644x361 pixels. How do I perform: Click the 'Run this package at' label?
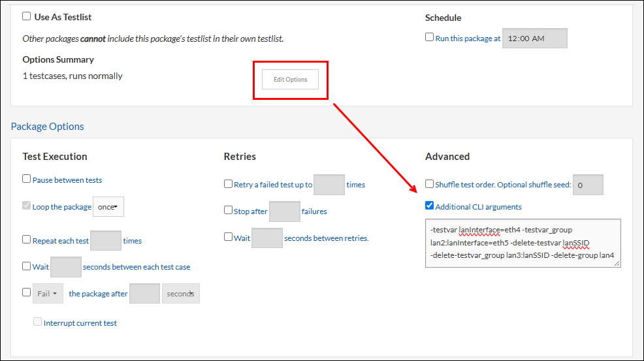tap(468, 39)
